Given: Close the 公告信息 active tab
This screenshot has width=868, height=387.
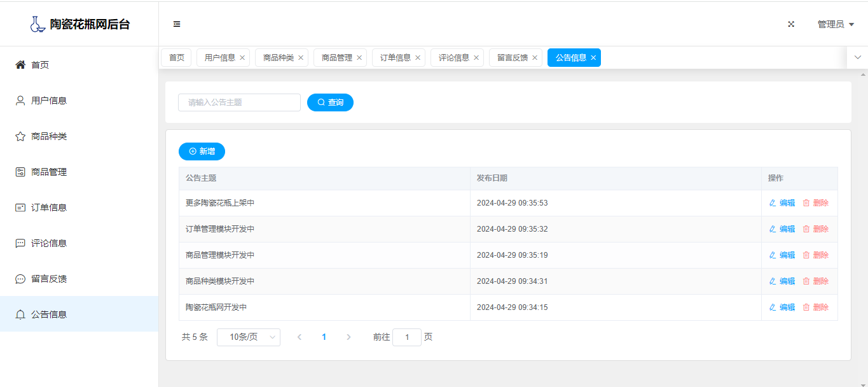Looking at the screenshot, I should coord(593,58).
